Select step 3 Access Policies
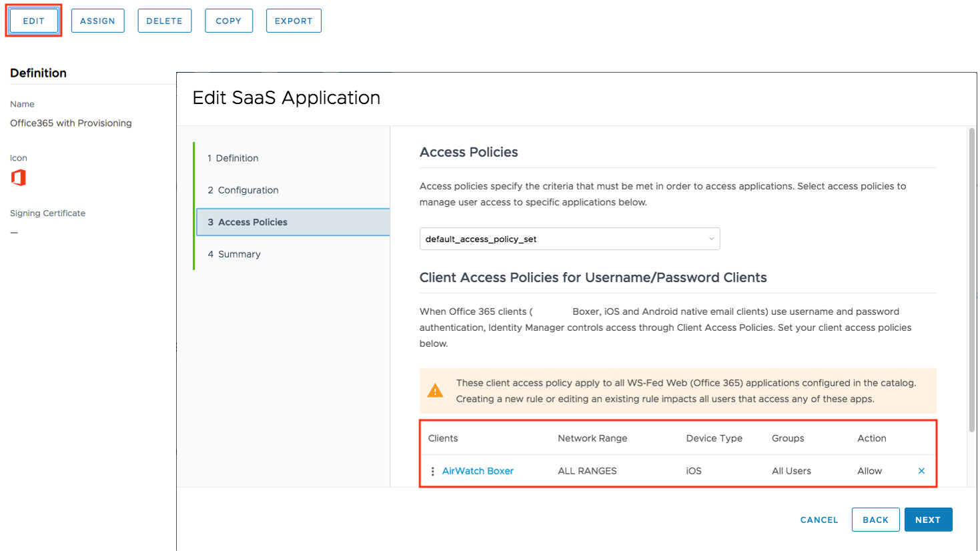 (x=253, y=222)
